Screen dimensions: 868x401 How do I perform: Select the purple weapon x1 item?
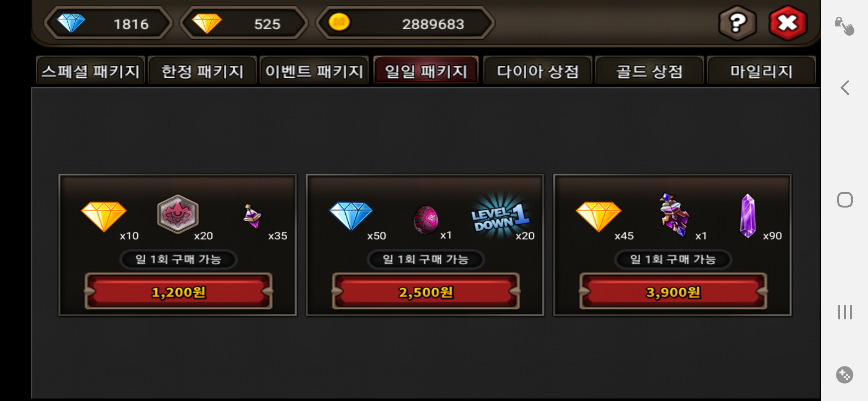pos(674,215)
